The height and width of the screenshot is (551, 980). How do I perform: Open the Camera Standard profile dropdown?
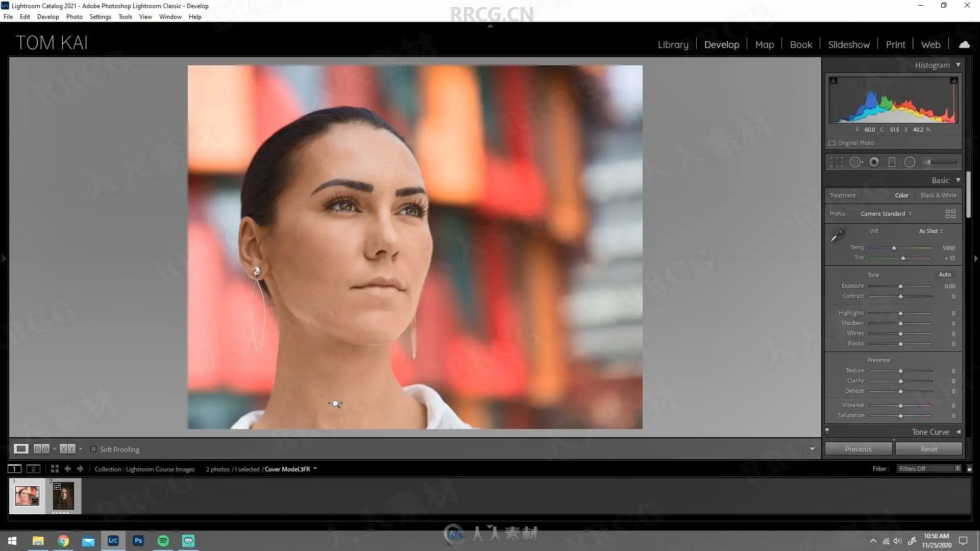886,214
